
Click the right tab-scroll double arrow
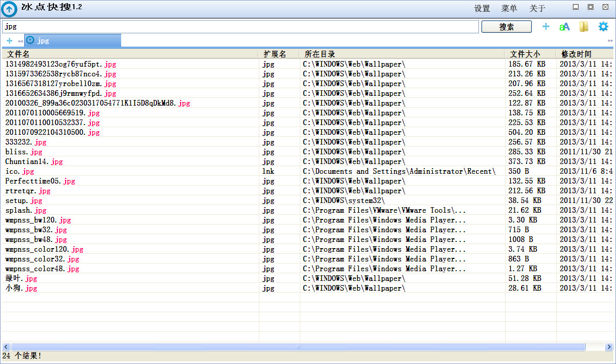pos(610,41)
